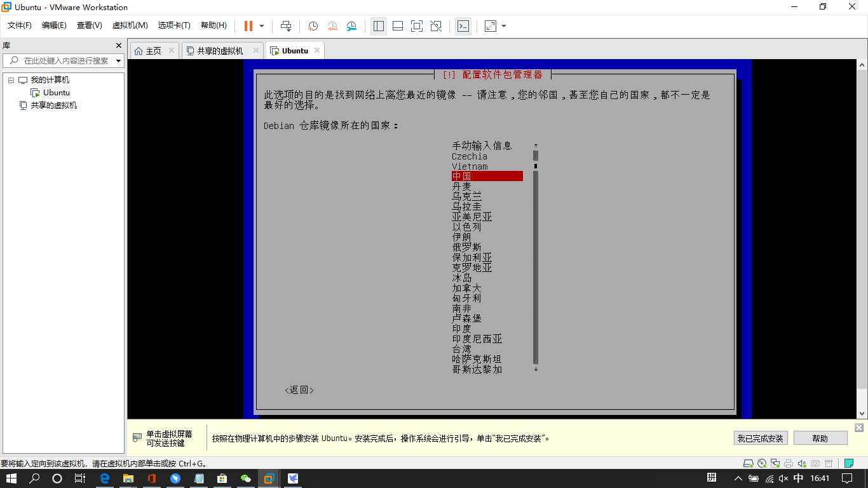Choose 哥斯达黎加 in the country list
Image resolution: width=868 pixels, height=488 pixels.
click(477, 369)
